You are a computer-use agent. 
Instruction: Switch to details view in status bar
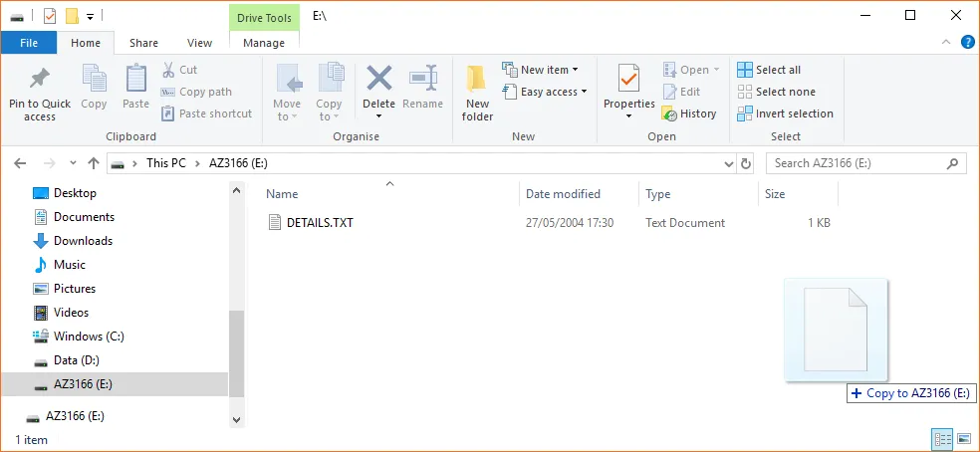point(942,439)
